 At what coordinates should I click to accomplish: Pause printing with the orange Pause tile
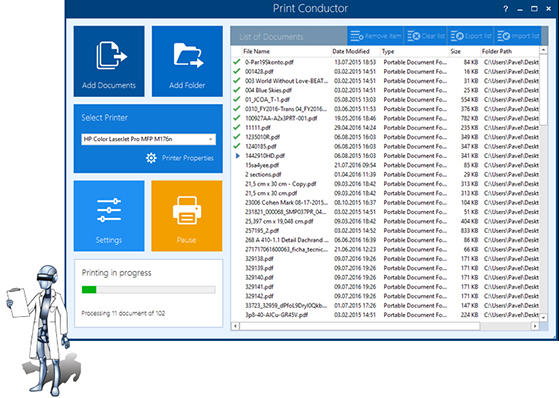tap(187, 216)
